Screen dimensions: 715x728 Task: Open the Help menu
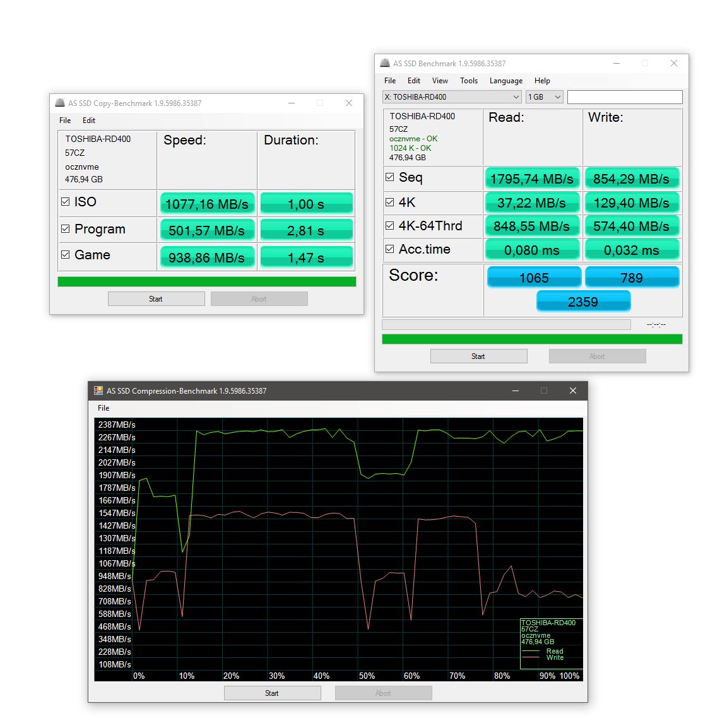[541, 80]
